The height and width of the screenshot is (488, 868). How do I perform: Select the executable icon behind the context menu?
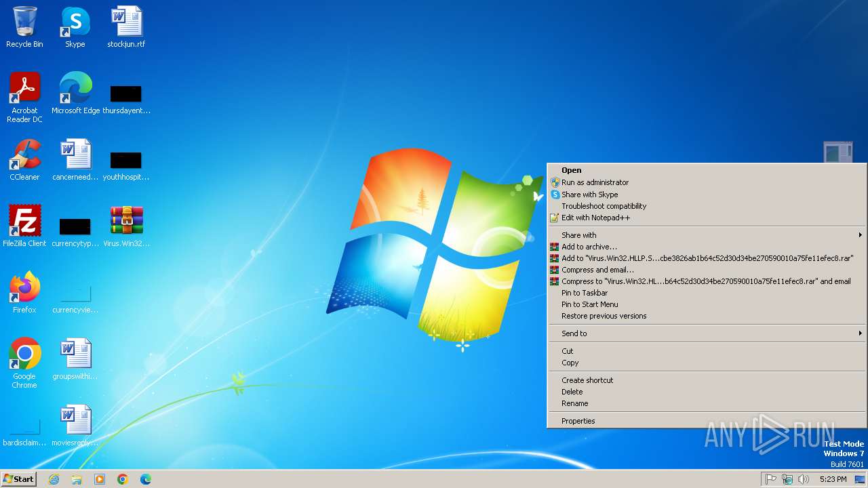(x=838, y=152)
